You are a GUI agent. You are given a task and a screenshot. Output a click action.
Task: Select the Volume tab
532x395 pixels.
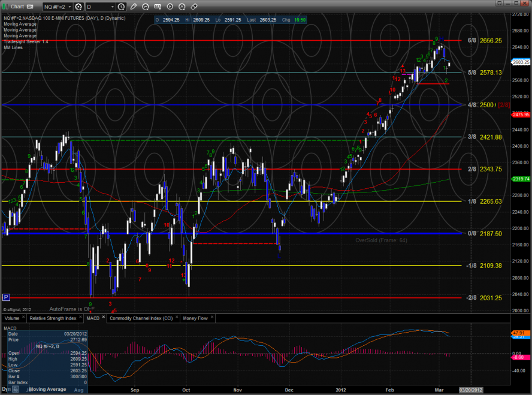(13, 318)
